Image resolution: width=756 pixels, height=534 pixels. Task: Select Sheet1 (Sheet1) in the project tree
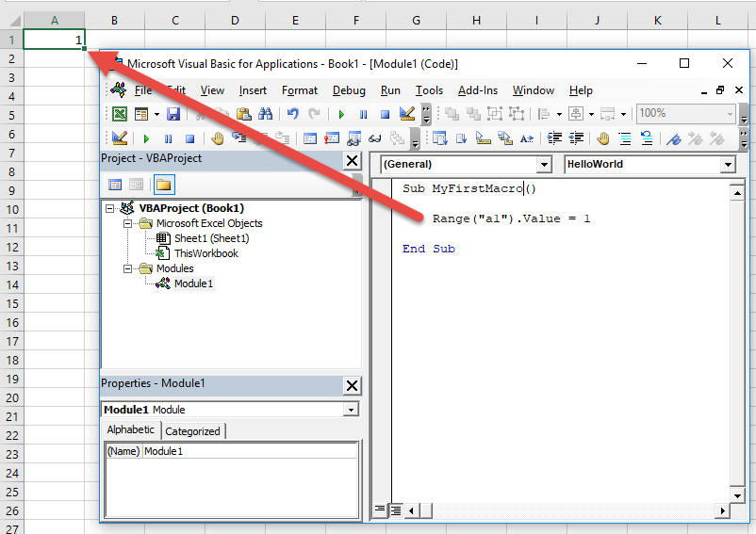point(212,238)
